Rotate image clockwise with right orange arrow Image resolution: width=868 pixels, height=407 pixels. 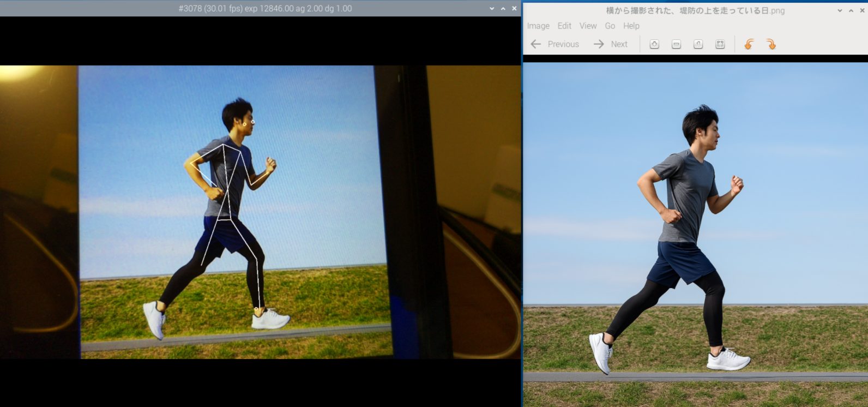tap(771, 44)
